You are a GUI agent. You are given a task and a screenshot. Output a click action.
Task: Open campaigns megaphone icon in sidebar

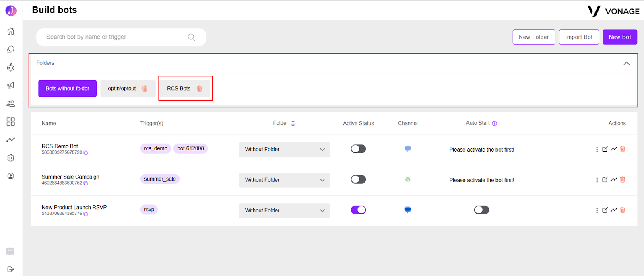11,85
